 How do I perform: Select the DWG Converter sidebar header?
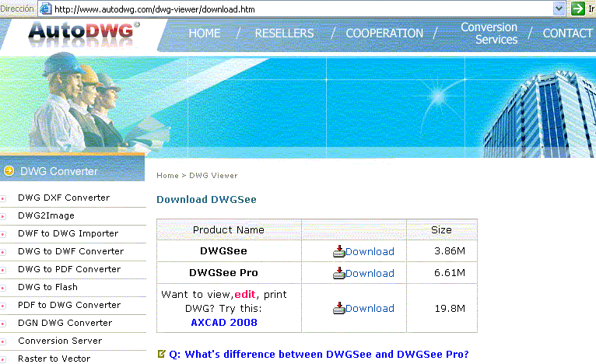72,169
